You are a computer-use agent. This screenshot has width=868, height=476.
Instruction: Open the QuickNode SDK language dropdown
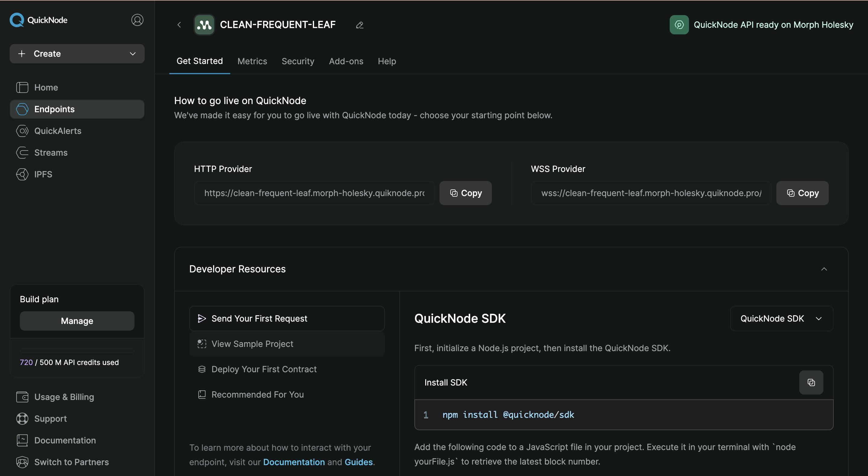point(782,319)
